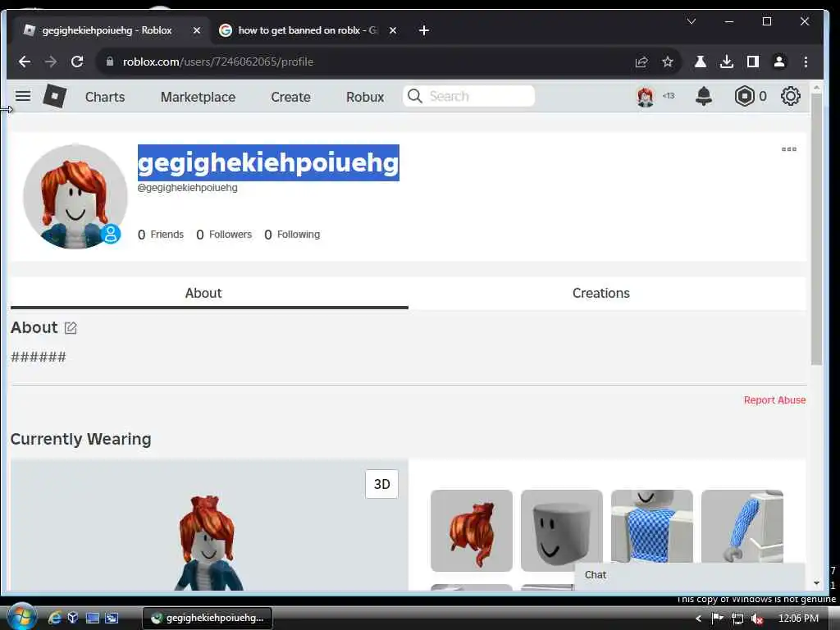This screenshot has width=840, height=630.
Task: Select the gray smiley head item thumbnail
Action: 561,531
